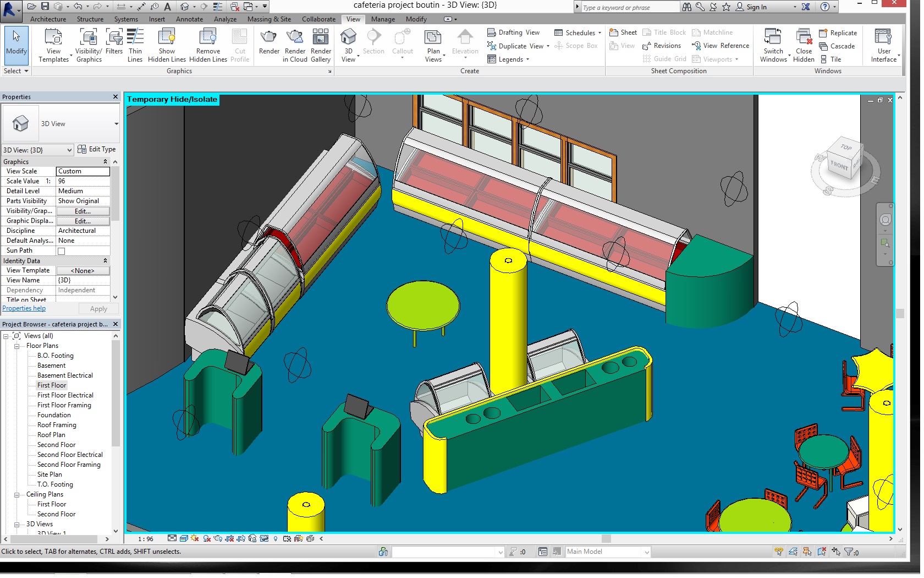This screenshot has width=924, height=578.
Task: Click the View Template <None> button
Action: [x=83, y=271]
